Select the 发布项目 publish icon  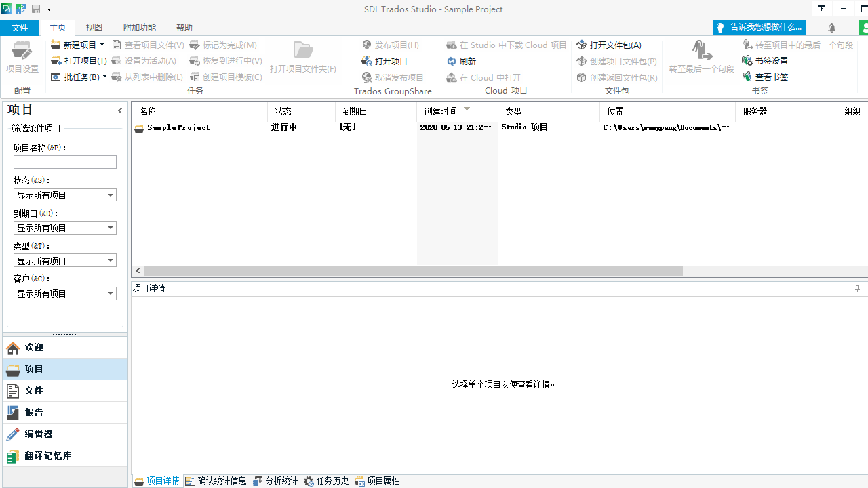click(367, 45)
